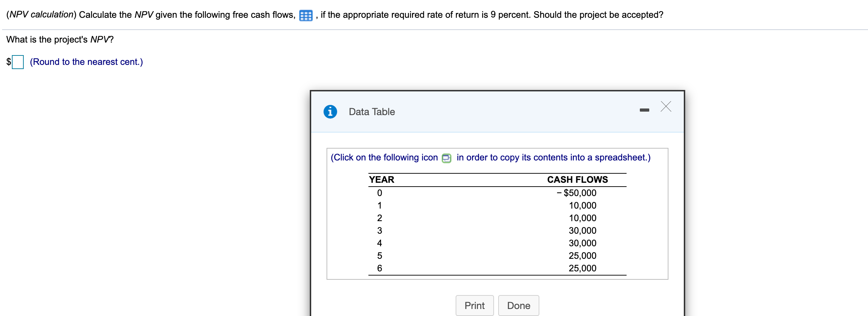This screenshot has width=868, height=316.
Task: Click the Data Table title bar
Action: tap(371, 112)
